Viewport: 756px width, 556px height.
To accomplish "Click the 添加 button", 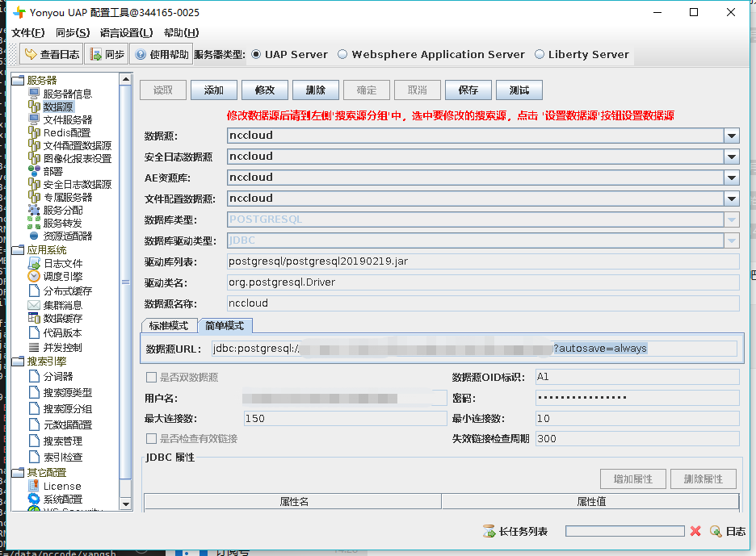I will (x=213, y=90).
